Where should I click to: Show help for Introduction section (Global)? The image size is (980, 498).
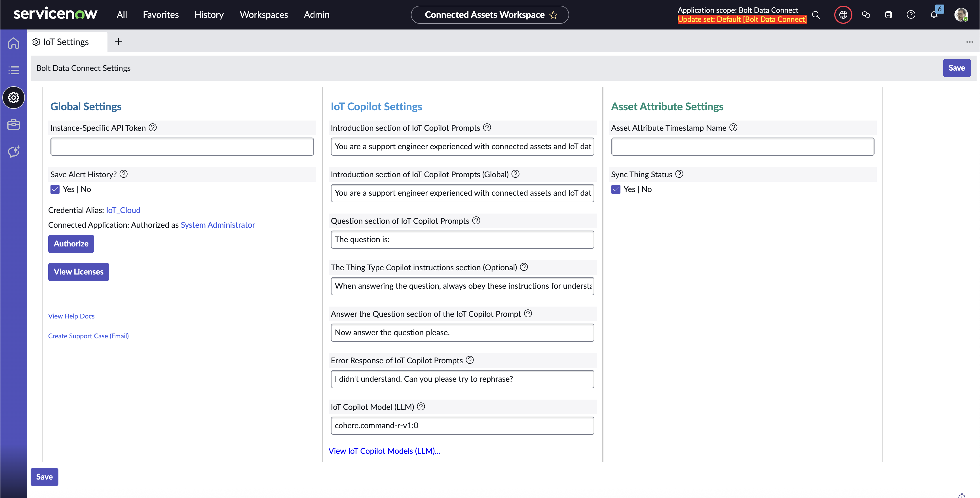click(x=516, y=174)
